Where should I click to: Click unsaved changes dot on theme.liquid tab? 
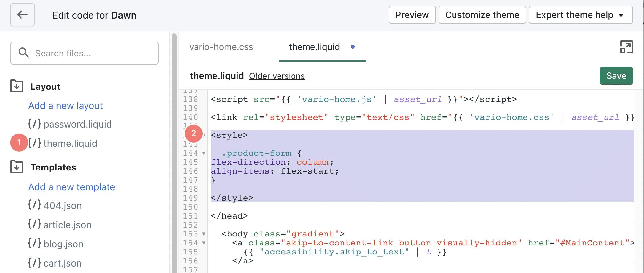tap(353, 47)
